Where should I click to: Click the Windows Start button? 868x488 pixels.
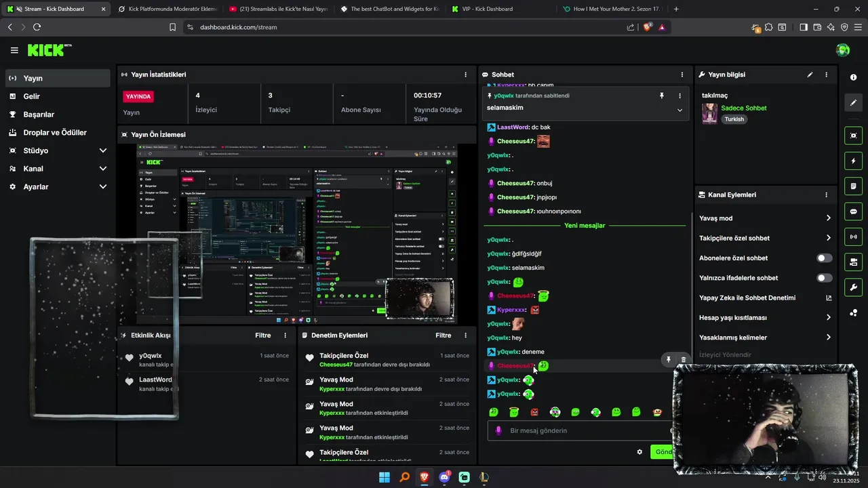point(384,477)
